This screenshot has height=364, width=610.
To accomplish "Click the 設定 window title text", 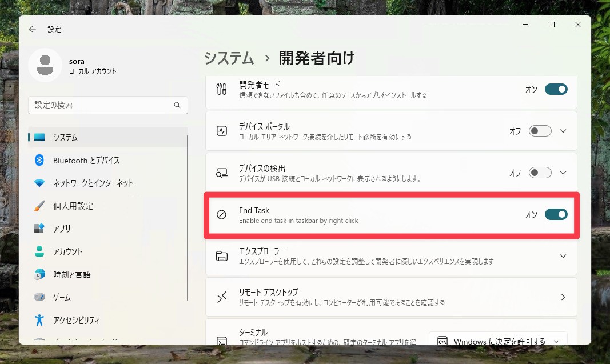I will 54,29.
